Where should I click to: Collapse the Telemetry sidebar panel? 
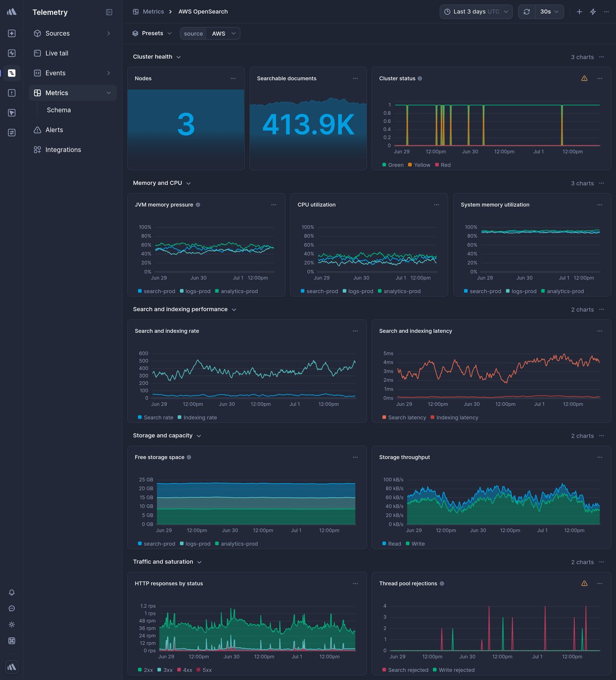(x=109, y=12)
